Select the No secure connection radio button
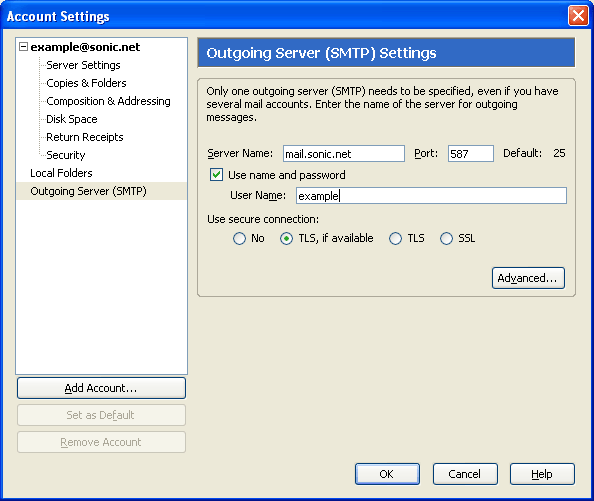The width and height of the screenshot is (594, 501). pos(239,239)
